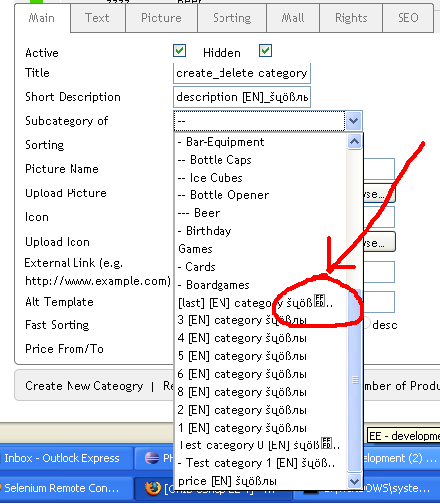Click Browse button for Upload Icon
The height and width of the screenshot is (504, 440).
[x=379, y=243]
